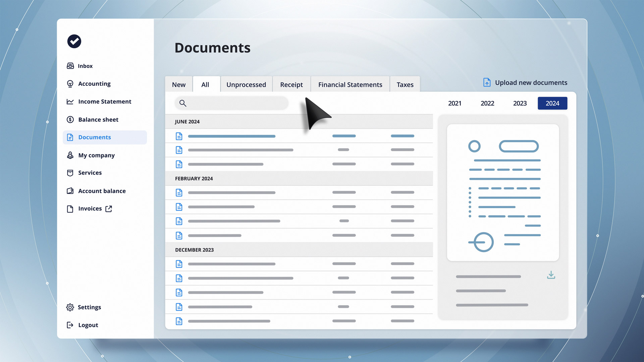
Task: Click Upload new documents link
Action: 531,82
